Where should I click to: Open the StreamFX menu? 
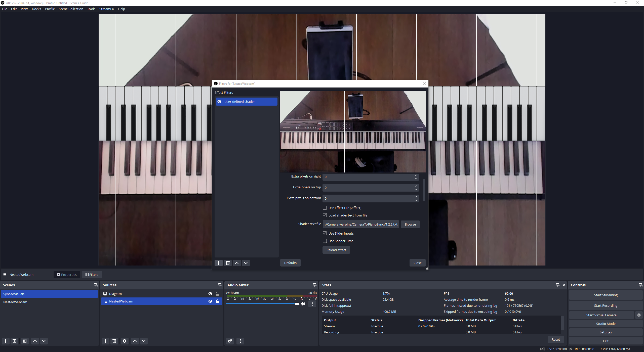click(106, 9)
